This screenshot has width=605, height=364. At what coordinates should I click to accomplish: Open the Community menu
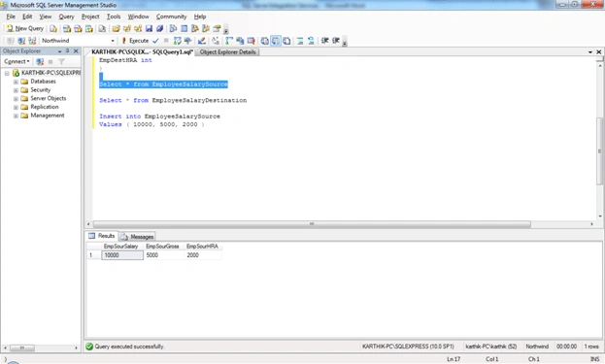[x=171, y=17]
